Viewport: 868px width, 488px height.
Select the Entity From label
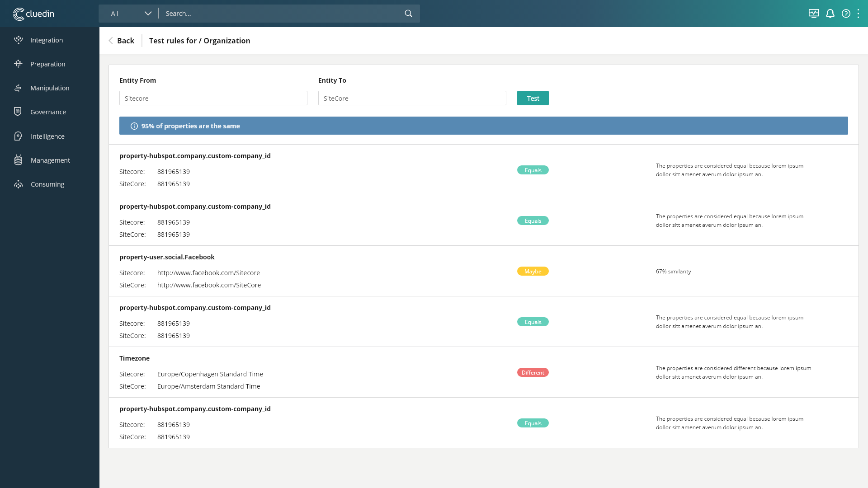[x=137, y=80]
